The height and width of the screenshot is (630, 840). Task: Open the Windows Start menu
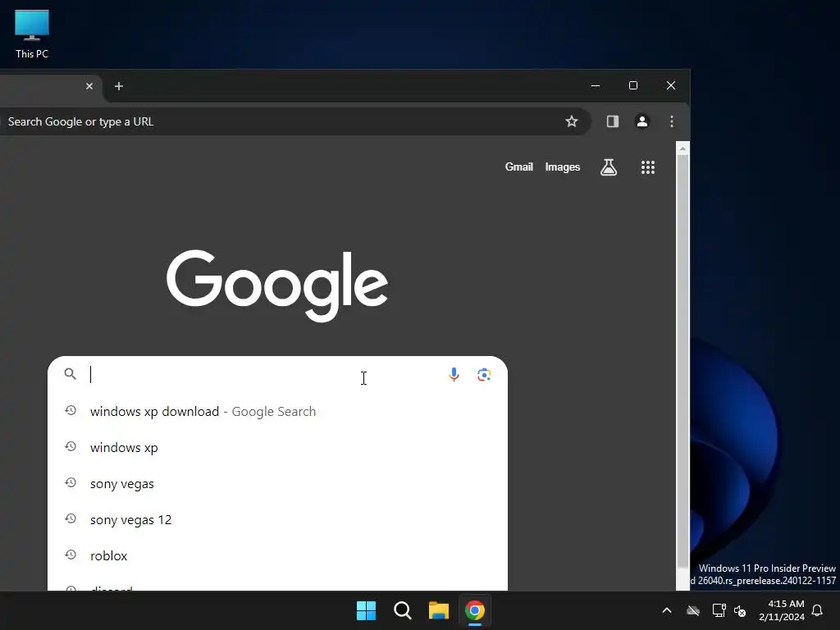(367, 610)
